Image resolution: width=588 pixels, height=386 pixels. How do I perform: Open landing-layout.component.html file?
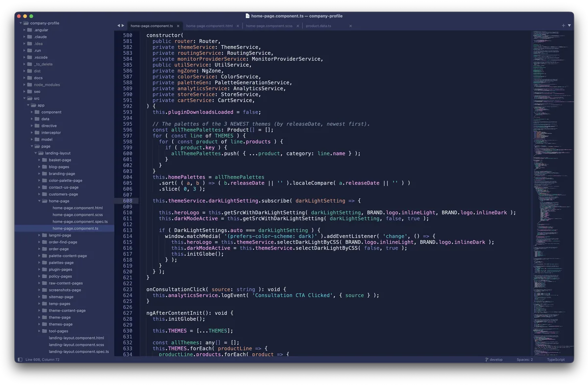point(76,338)
